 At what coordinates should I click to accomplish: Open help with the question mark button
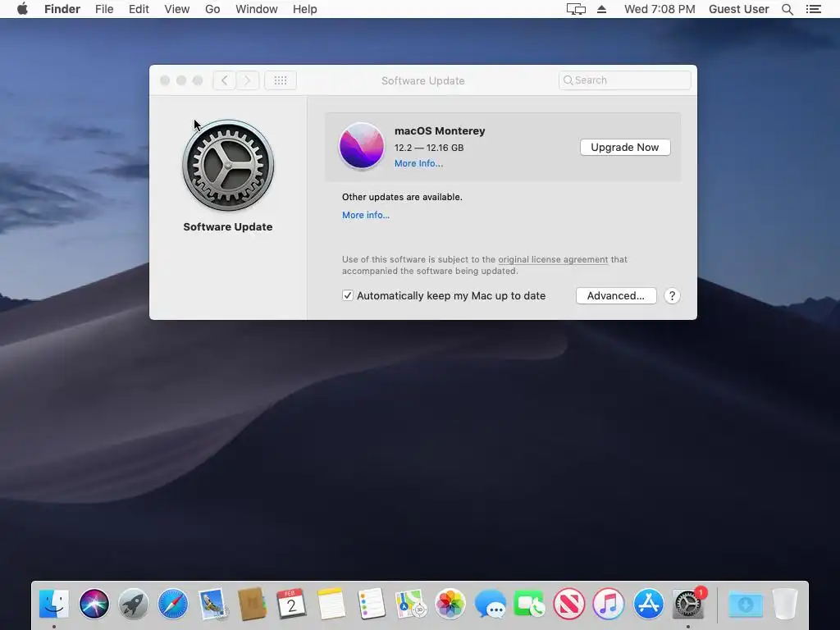point(672,295)
